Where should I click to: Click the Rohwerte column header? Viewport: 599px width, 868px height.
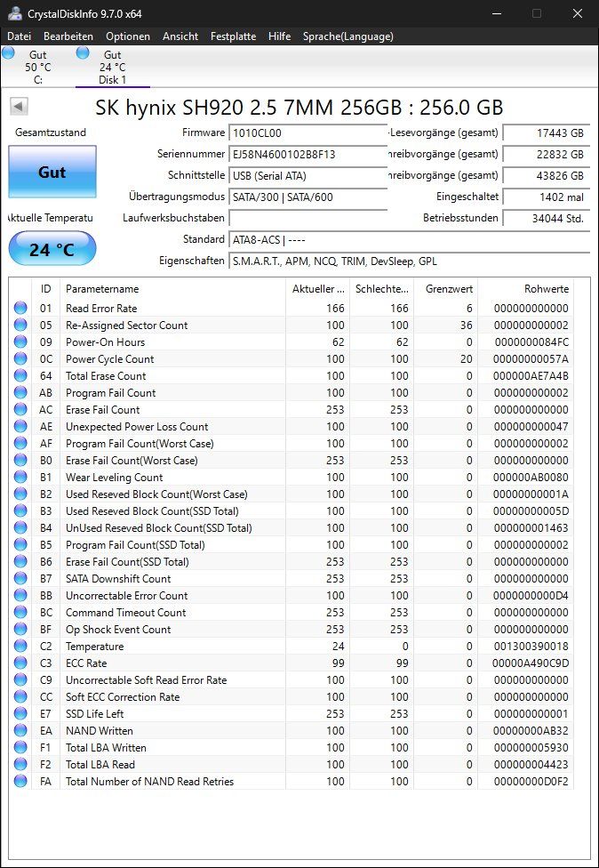pos(526,289)
